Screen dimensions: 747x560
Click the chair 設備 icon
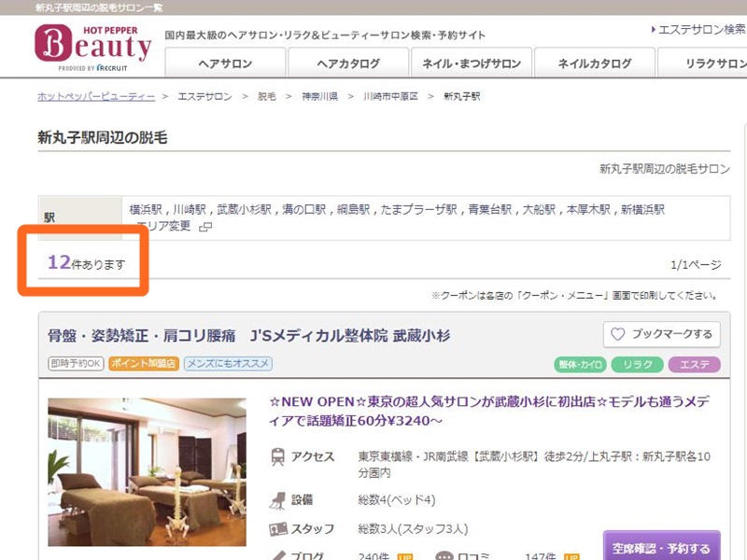[x=278, y=499]
